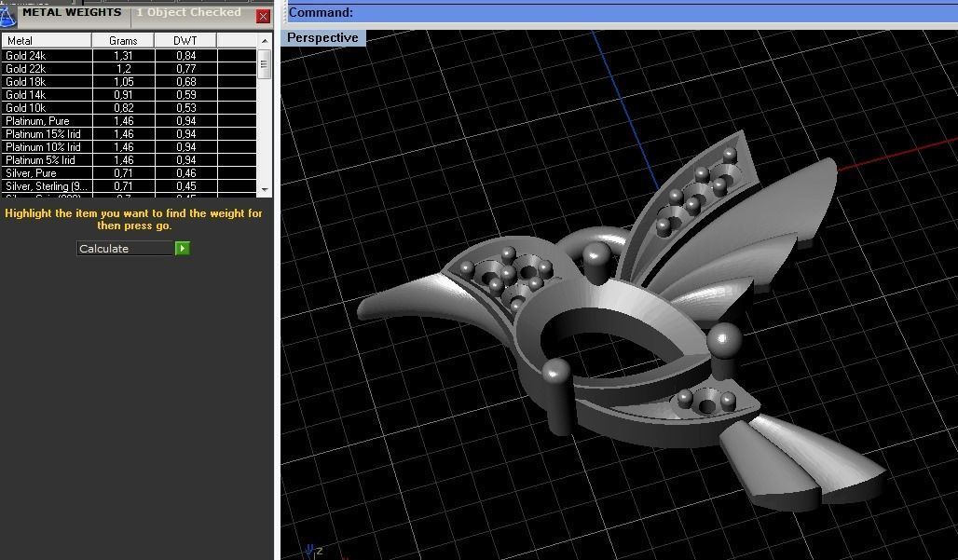Select the Gold 24k row

click(x=129, y=56)
